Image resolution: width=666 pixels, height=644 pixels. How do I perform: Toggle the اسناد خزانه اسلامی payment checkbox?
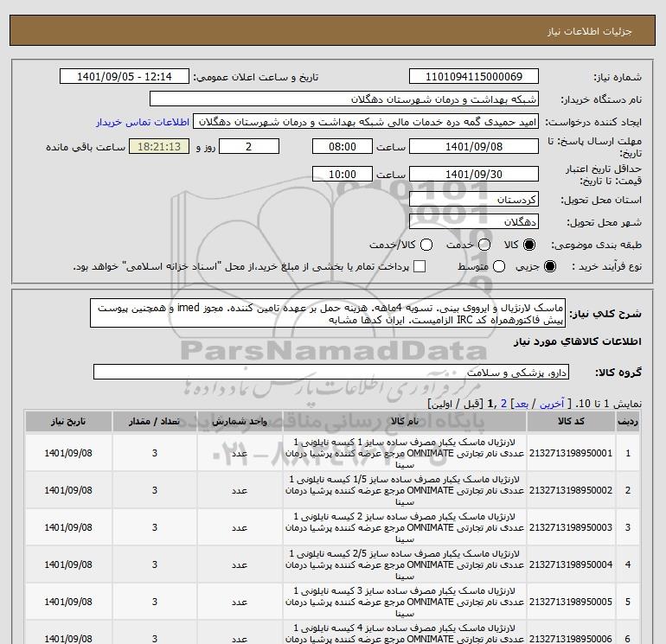(419, 266)
